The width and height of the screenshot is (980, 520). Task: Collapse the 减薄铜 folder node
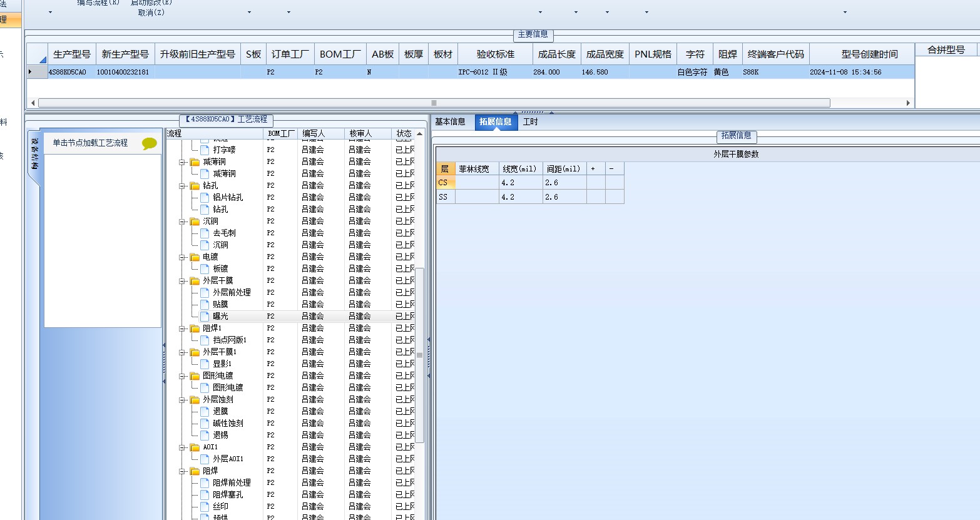tap(183, 162)
